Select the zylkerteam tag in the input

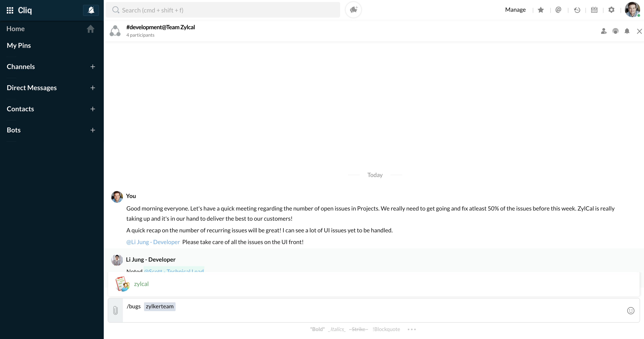point(160,306)
